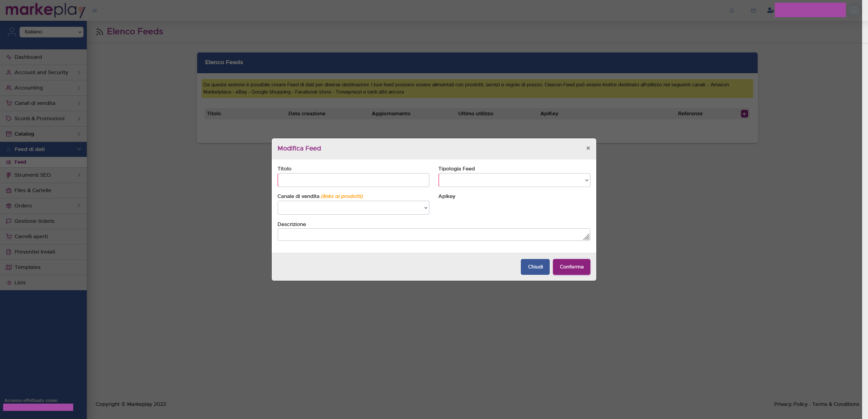Select the Dashboard icon in sidebar

(9, 57)
